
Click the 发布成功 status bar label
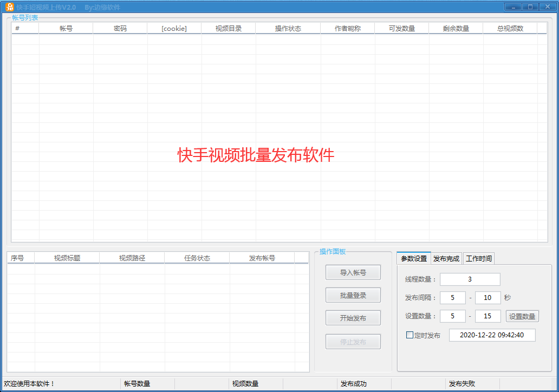point(354,384)
